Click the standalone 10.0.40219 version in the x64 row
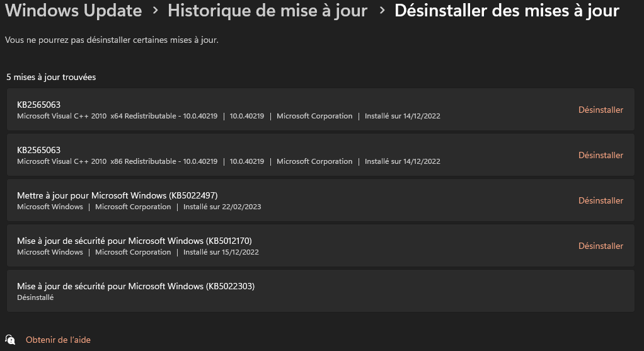 pos(247,116)
